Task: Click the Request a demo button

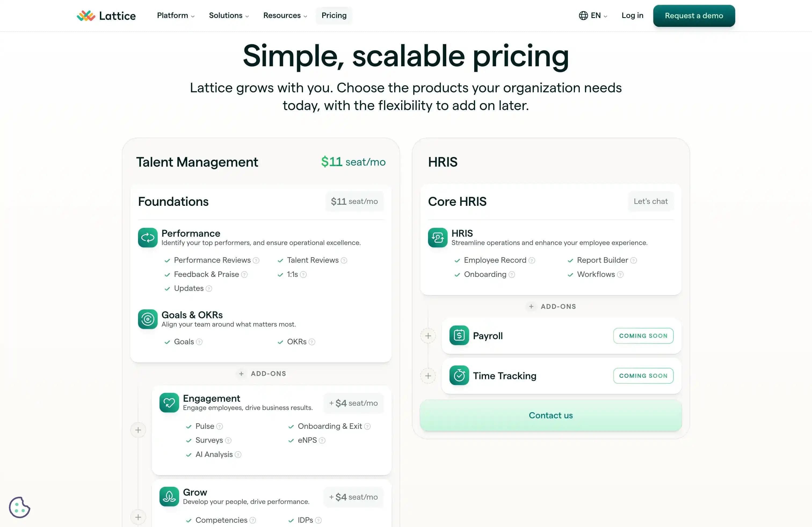Action: click(694, 15)
